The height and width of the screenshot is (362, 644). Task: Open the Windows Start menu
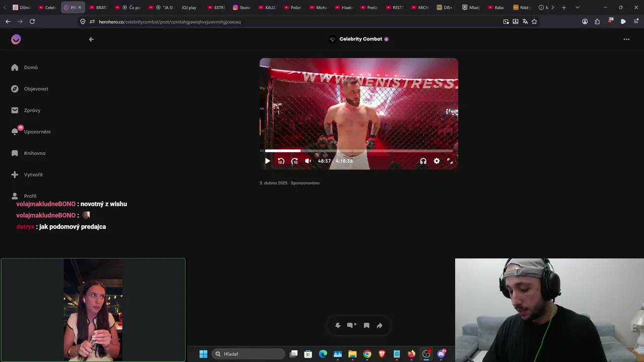click(203, 354)
